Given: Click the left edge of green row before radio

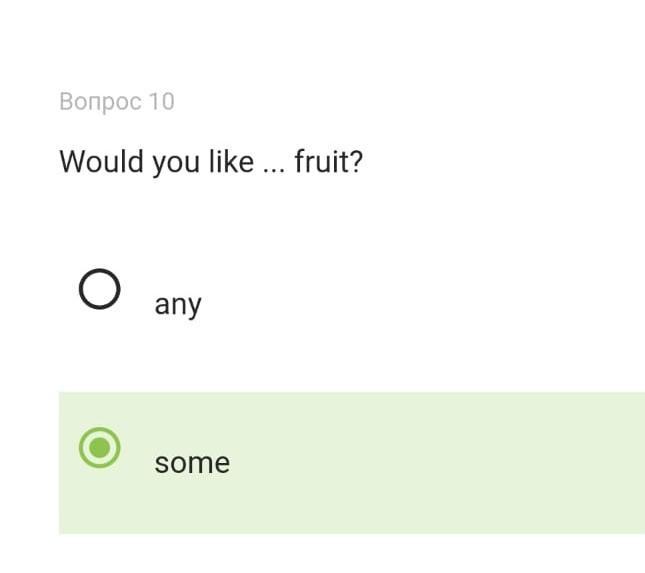Looking at the screenshot, I should [67, 463].
